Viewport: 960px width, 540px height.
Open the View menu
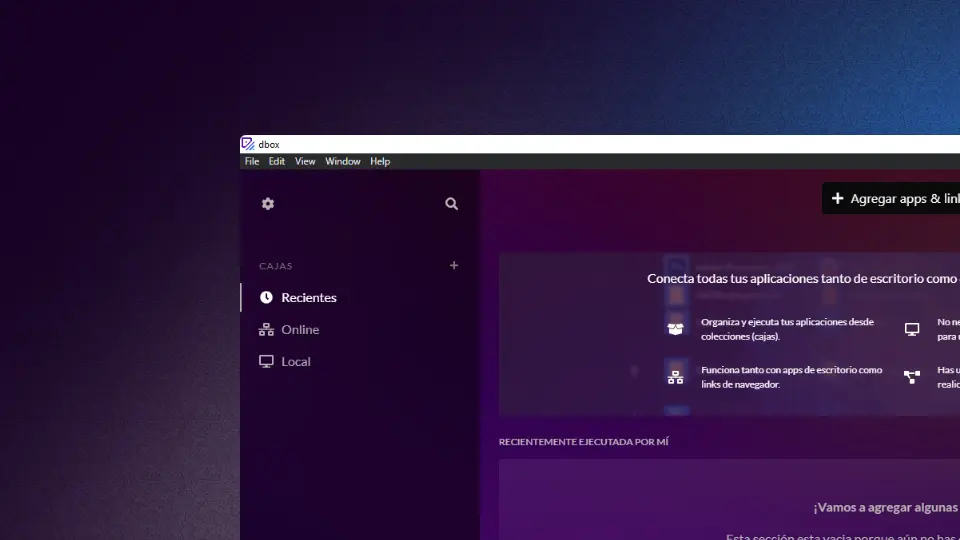pyautogui.click(x=305, y=162)
